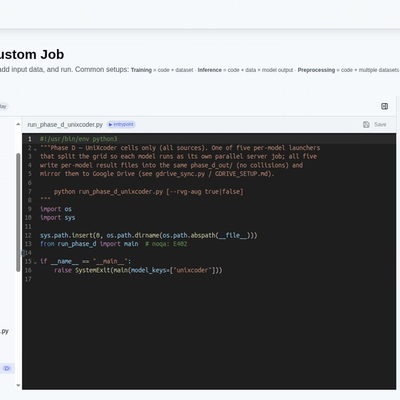
Task: Click the 'Inference' setup label in header
Action: point(209,70)
